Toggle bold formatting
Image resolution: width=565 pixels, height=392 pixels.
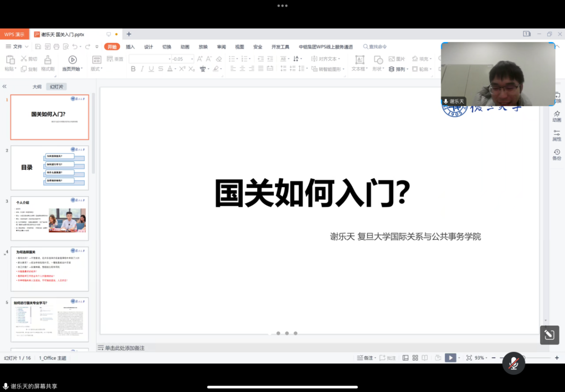(x=134, y=69)
